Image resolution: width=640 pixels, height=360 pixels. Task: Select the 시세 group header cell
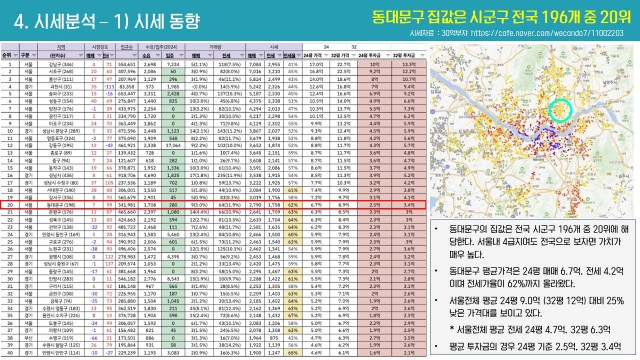274,47
